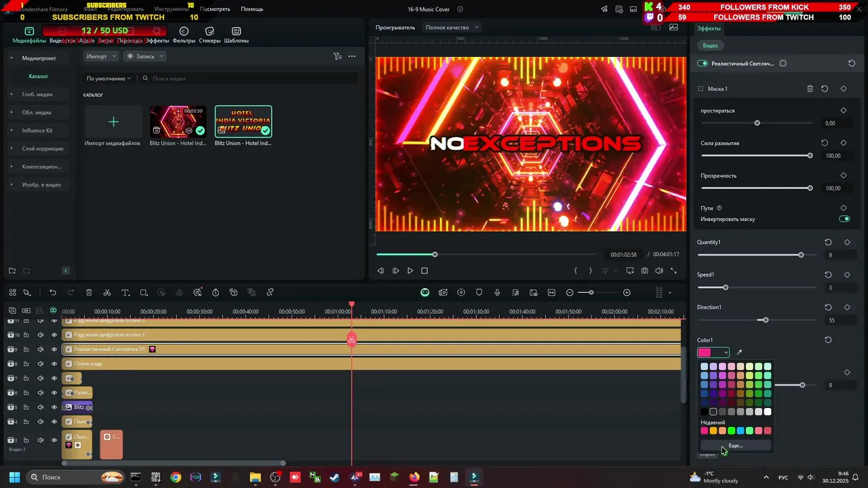Open the Посмотреть menu

tap(215, 9)
